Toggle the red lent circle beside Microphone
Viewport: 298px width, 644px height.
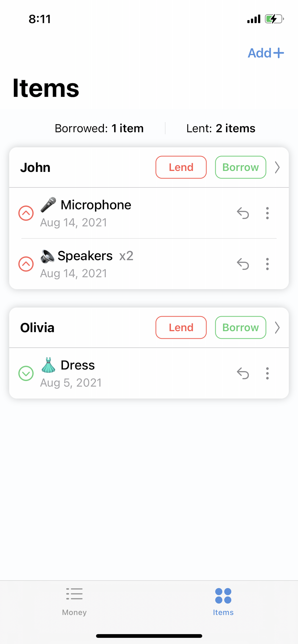[x=26, y=213]
